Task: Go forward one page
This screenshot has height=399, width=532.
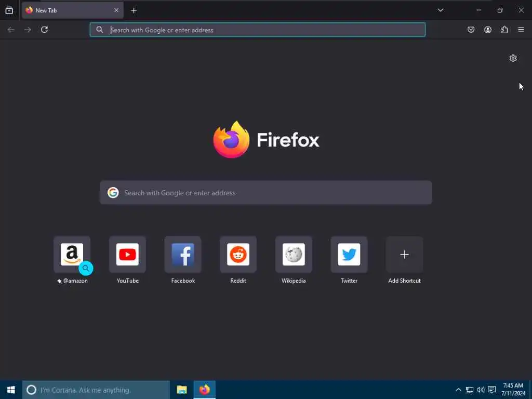Action: click(28, 30)
